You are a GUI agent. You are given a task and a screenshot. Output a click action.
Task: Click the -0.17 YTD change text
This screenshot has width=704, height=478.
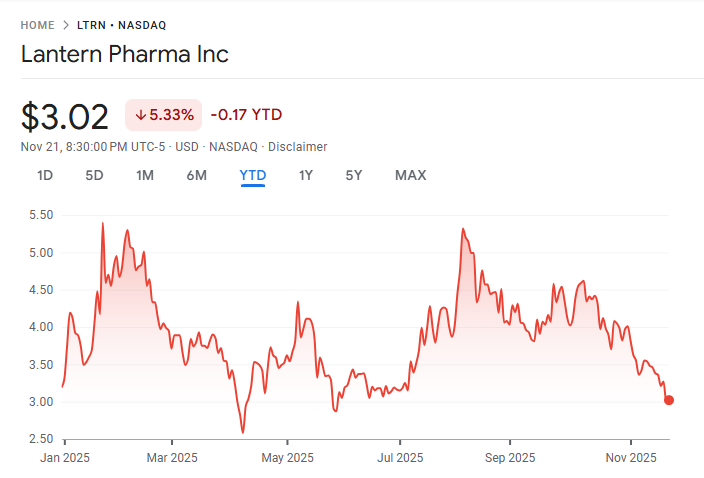pos(246,115)
